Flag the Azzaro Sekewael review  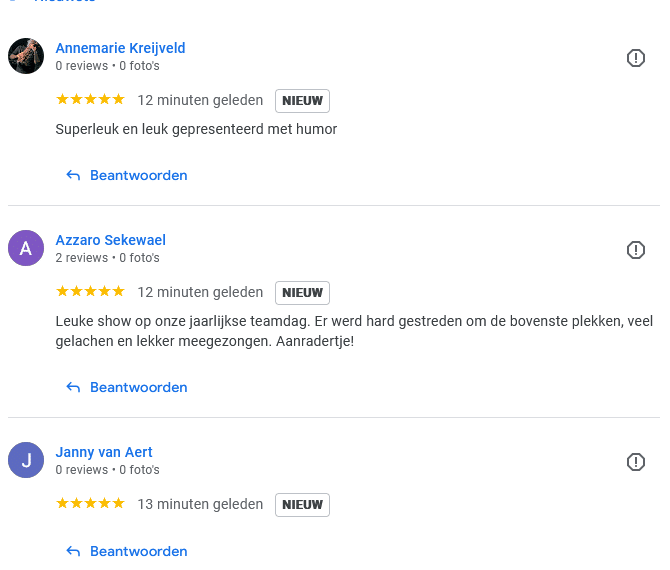[636, 250]
